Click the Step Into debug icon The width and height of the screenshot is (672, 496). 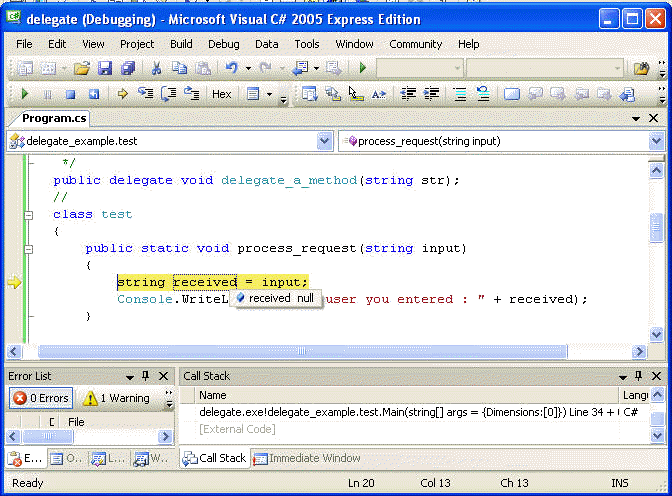[x=146, y=94]
